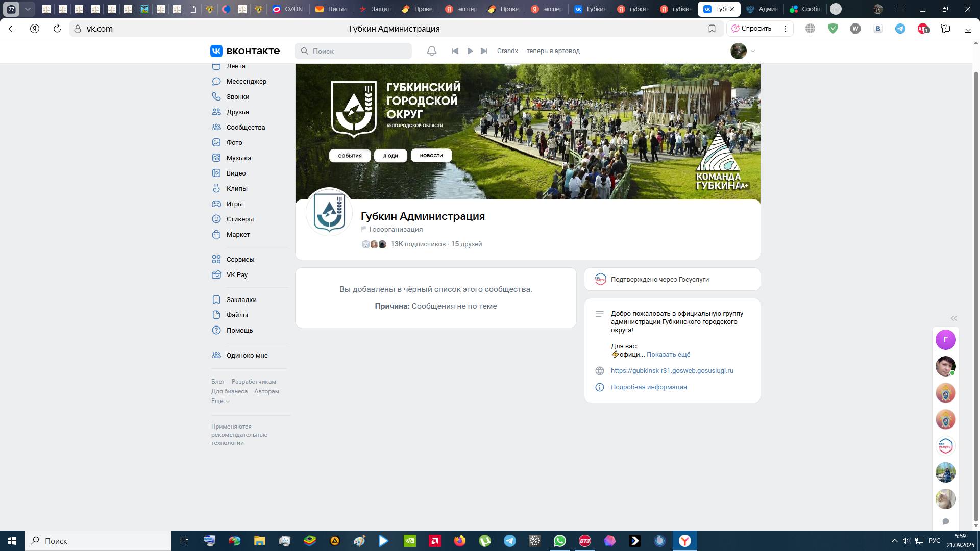Image resolution: width=980 pixels, height=551 pixels.
Task: Switch to the Письма mail tab
Action: coord(331,9)
